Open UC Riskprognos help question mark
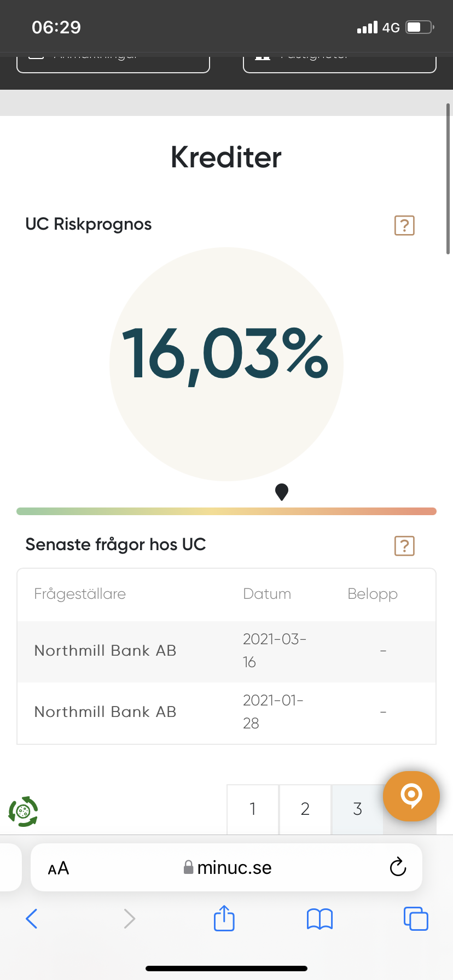The width and height of the screenshot is (453, 980). pos(404,225)
